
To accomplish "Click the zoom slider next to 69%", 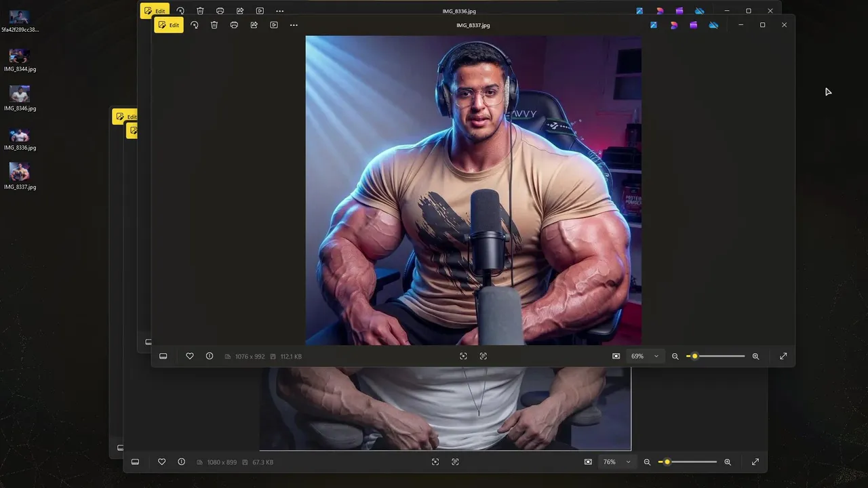I will [715, 357].
